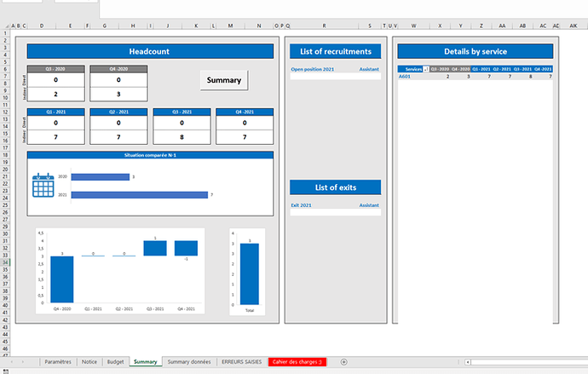Click the indirect value 3 in Q4 - 2020 card
The height and width of the screenshot is (374, 588).
pos(118,94)
